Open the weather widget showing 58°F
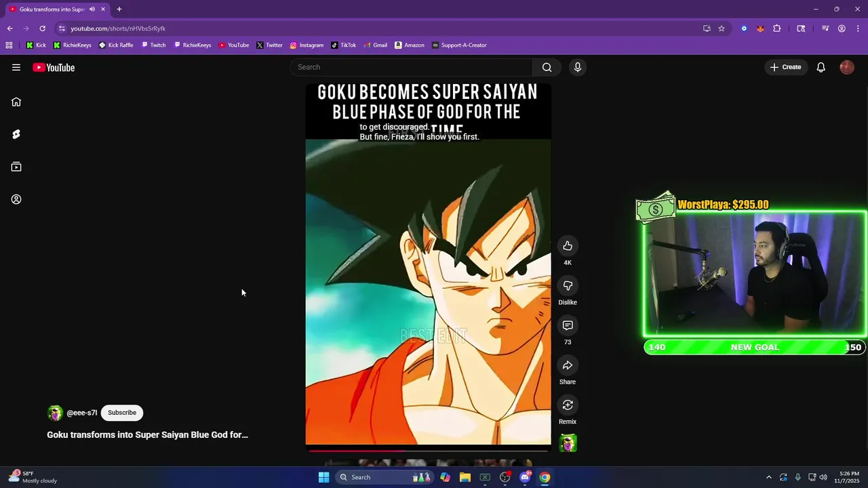This screenshot has height=488, width=868. (x=33, y=477)
